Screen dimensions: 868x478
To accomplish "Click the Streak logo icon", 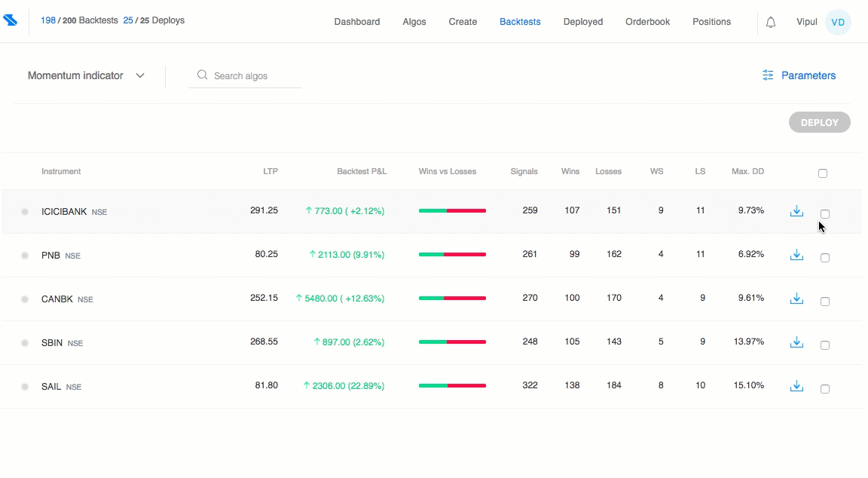I will tap(10, 20).
